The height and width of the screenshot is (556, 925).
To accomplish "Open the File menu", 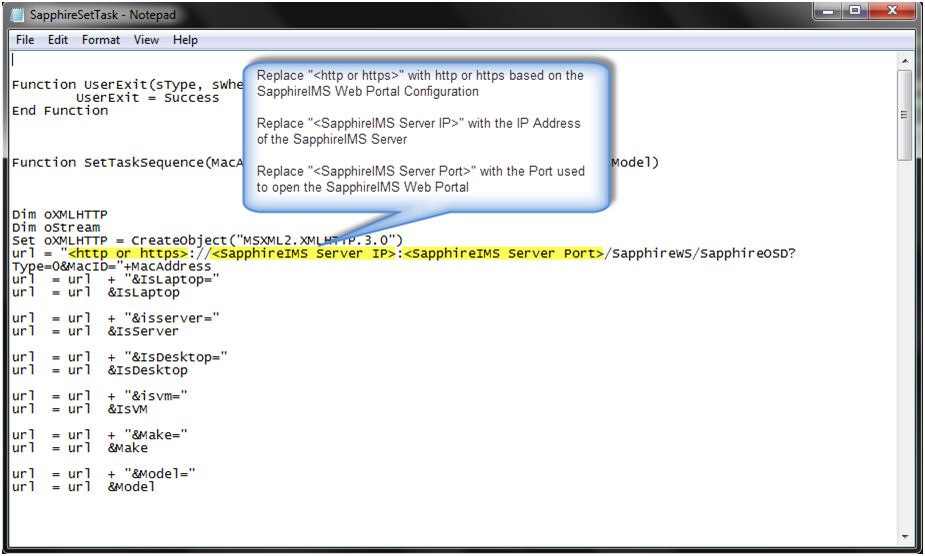I will [25, 40].
